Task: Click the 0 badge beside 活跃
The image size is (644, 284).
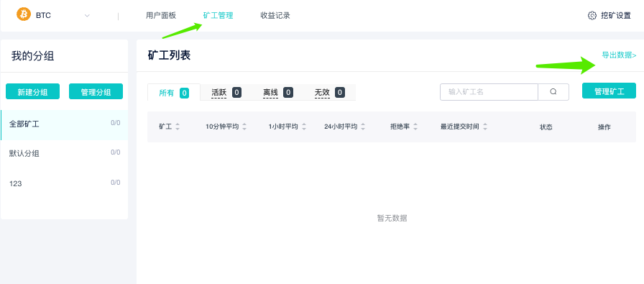Action: (x=236, y=93)
